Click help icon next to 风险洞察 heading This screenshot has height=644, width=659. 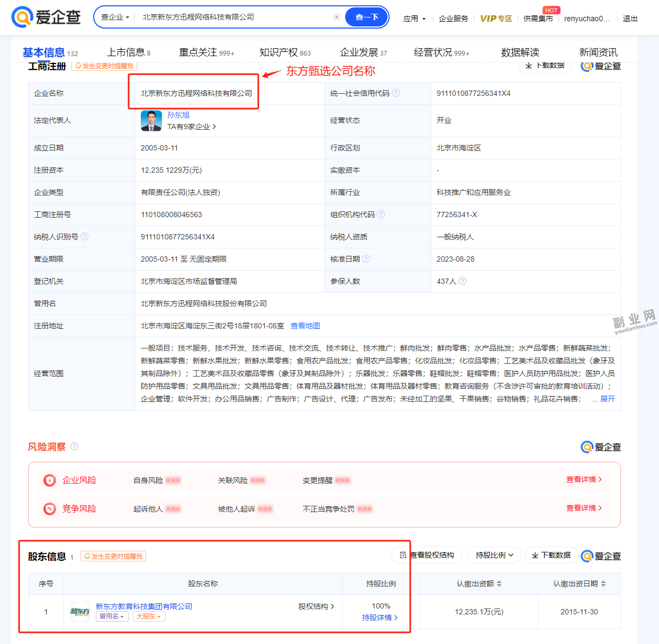pyautogui.click(x=75, y=446)
